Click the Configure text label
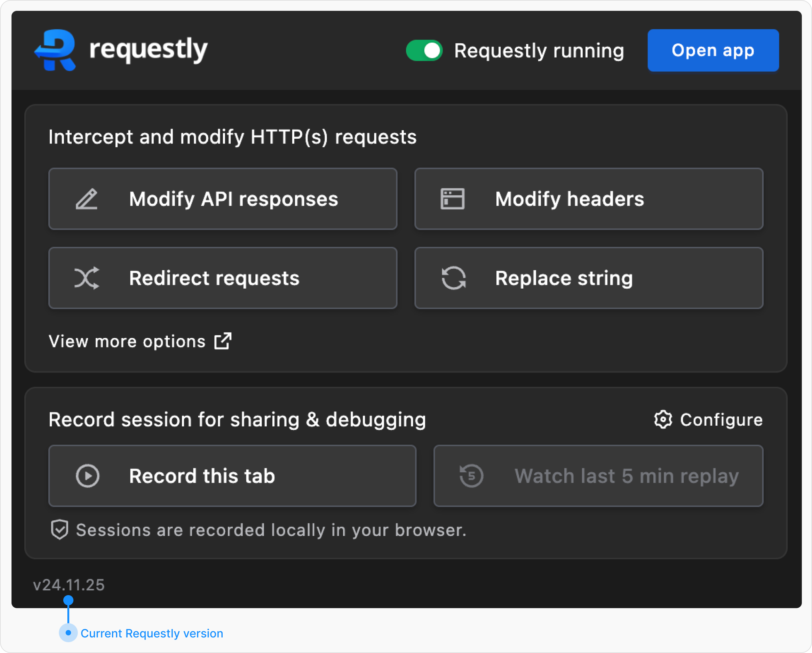 [721, 420]
